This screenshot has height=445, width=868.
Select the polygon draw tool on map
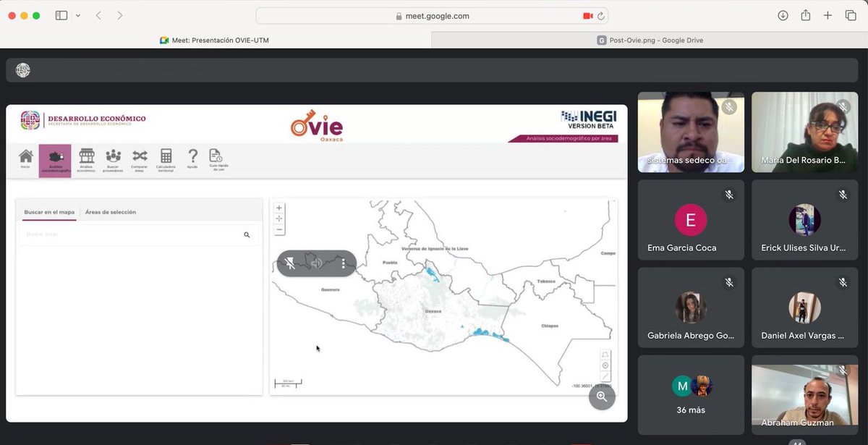point(605,355)
